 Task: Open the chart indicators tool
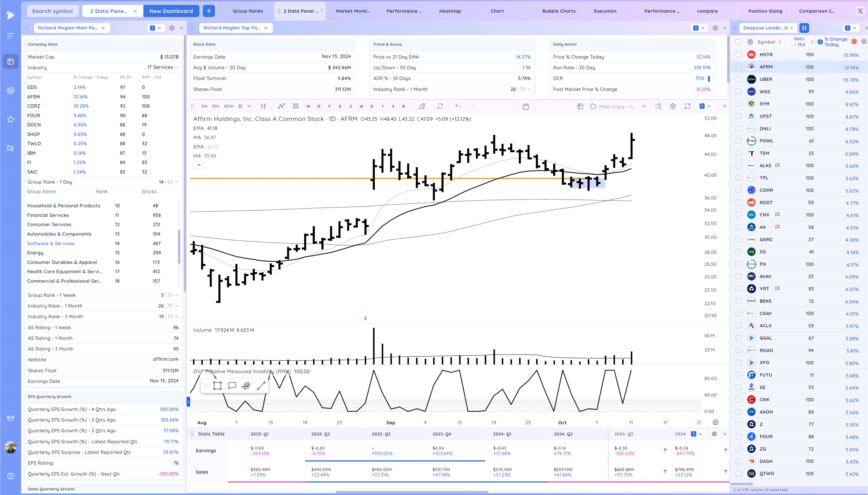coord(281,106)
